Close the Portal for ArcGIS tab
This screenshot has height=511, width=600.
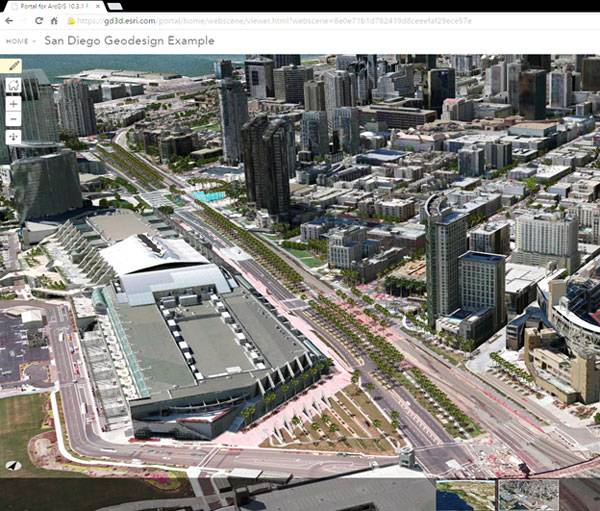click(99, 6)
